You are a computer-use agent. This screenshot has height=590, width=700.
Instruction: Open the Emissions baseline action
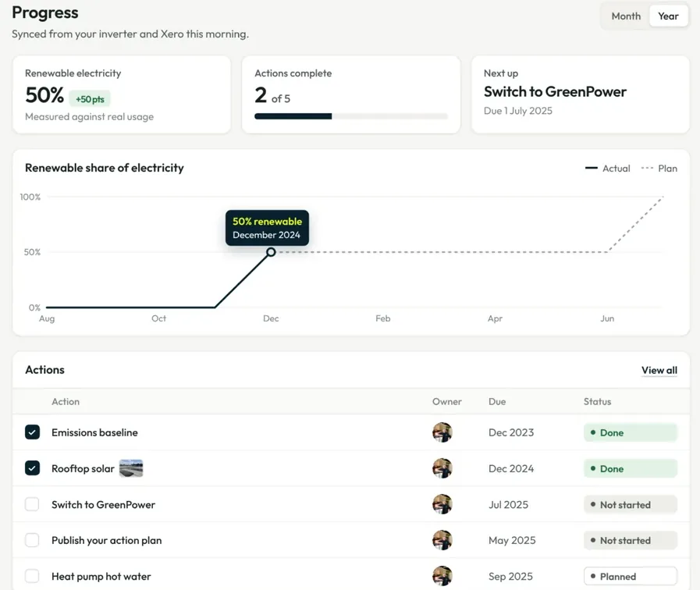point(94,432)
